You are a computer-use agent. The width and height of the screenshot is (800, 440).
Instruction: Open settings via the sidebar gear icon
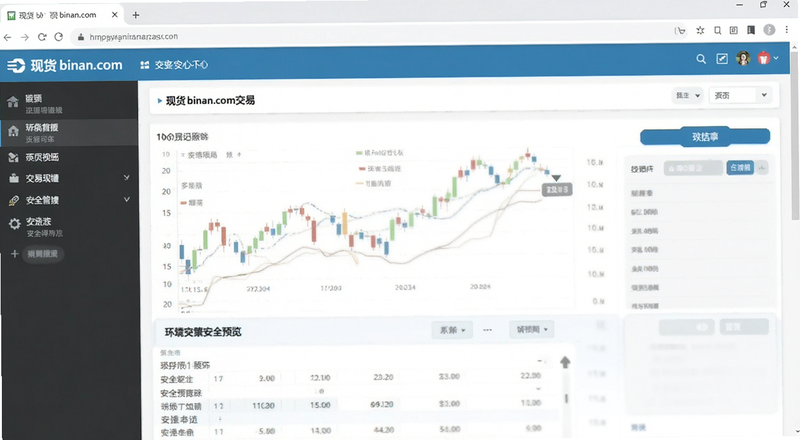(14, 224)
